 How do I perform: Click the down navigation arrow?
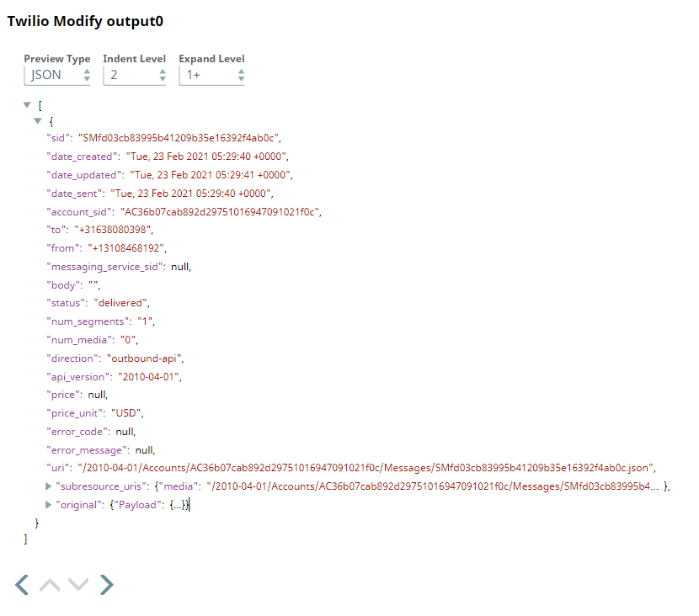coord(78,584)
